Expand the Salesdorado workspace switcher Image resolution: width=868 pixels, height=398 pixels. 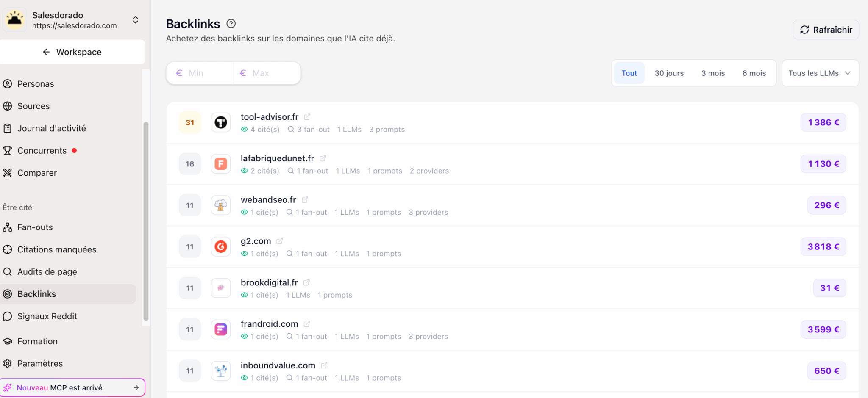(136, 20)
